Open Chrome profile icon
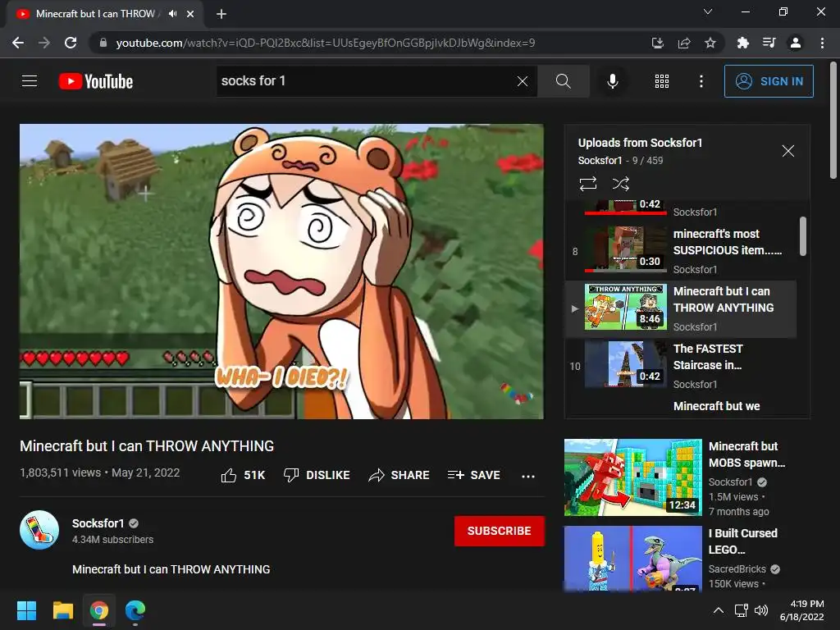The width and height of the screenshot is (840, 630). coord(796,43)
